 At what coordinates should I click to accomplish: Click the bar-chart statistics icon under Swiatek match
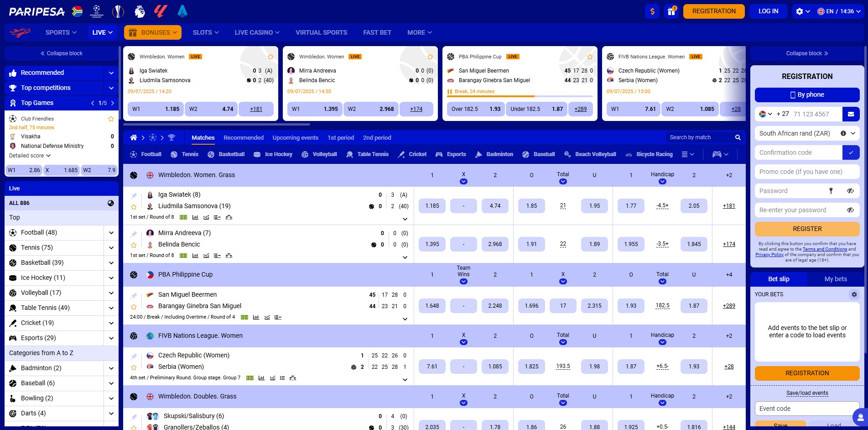point(196,218)
